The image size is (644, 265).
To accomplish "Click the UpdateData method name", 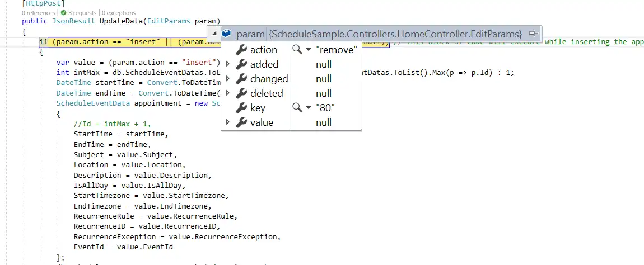I will pos(121,21).
